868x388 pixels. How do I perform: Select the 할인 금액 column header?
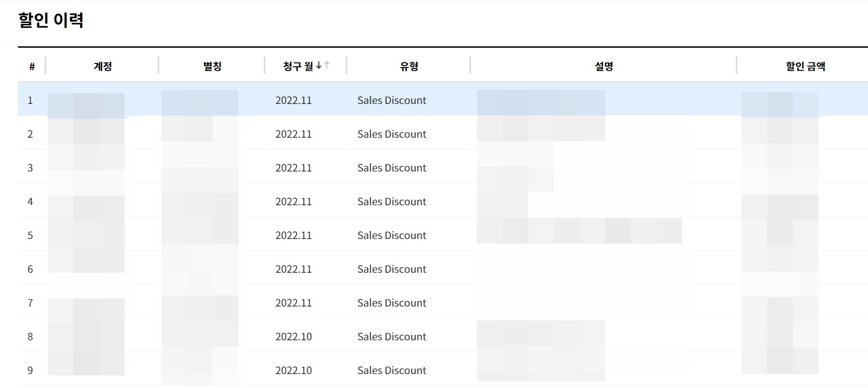point(805,66)
